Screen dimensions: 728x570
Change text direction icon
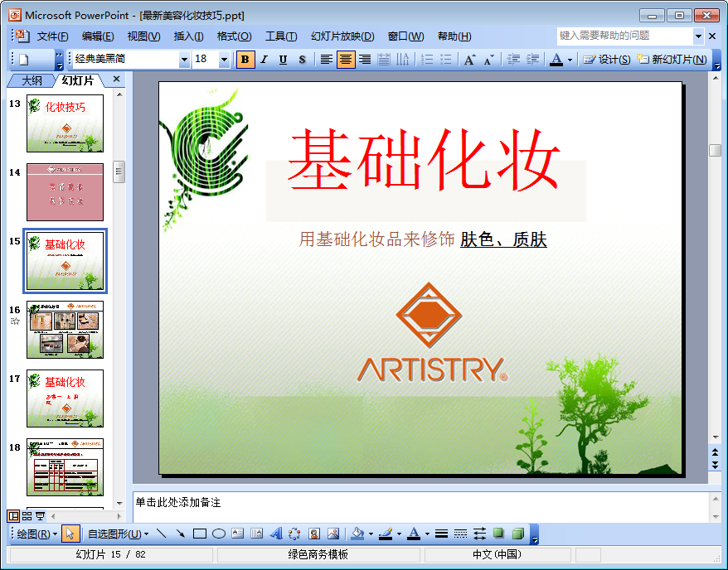click(x=402, y=60)
